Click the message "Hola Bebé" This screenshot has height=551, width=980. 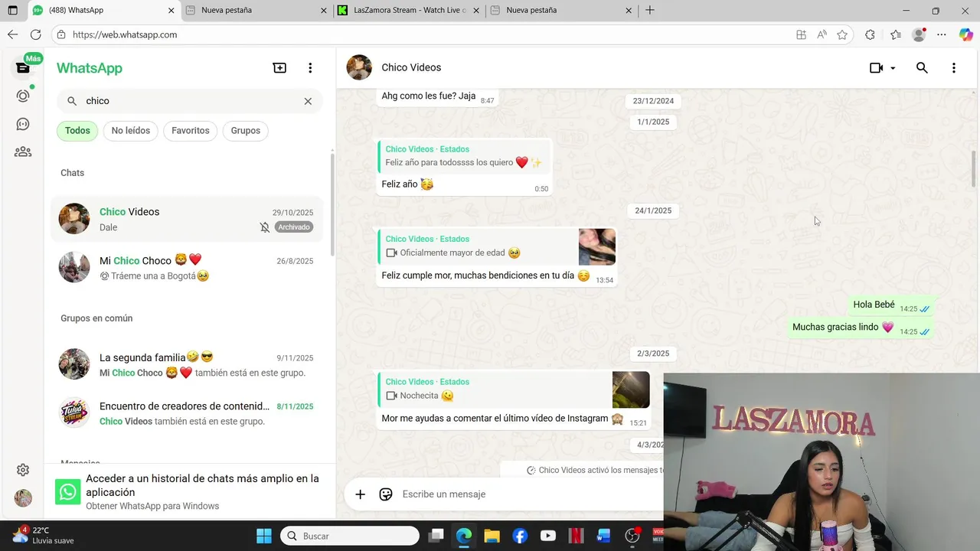point(891,305)
